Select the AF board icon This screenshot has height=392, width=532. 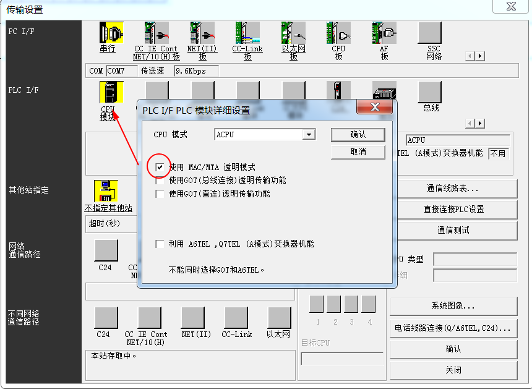pyautogui.click(x=384, y=33)
